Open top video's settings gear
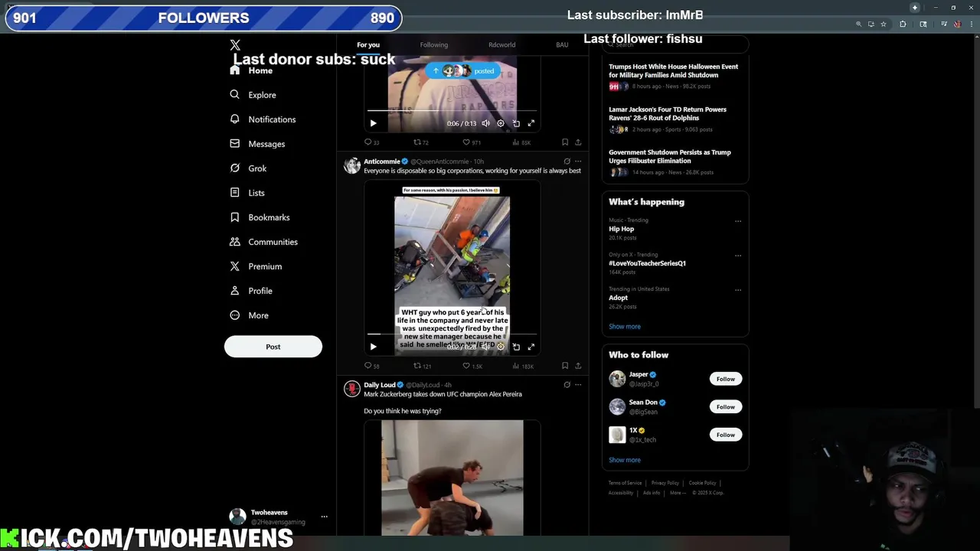 coord(501,123)
